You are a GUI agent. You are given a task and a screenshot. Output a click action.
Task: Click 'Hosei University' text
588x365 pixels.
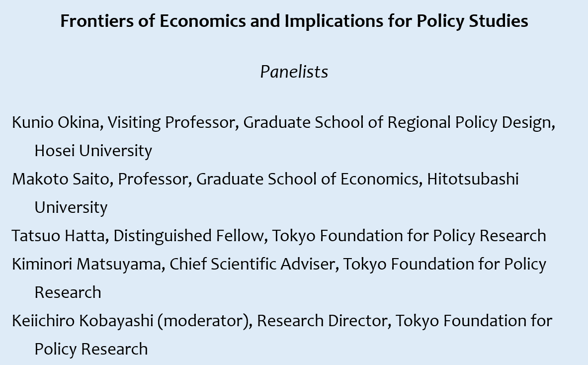pyautogui.click(x=93, y=151)
